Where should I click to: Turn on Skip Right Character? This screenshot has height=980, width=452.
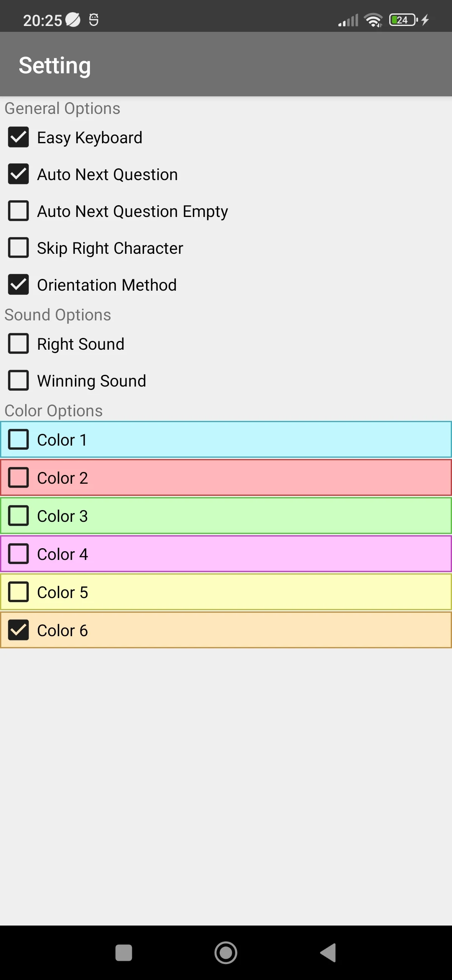18,248
